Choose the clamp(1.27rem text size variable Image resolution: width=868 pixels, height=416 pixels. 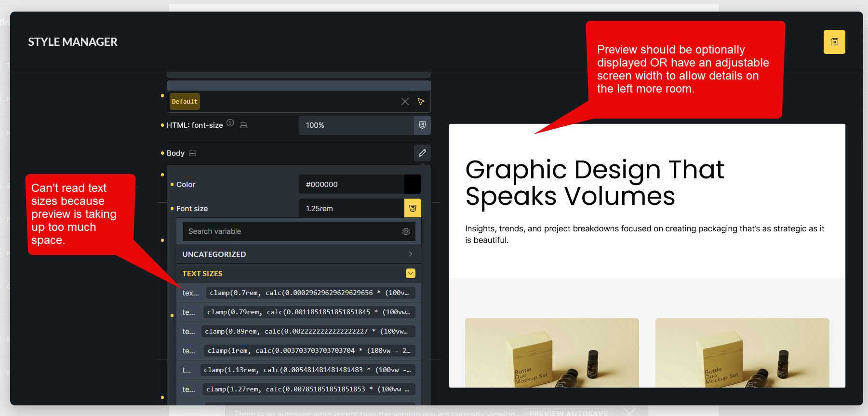308,389
